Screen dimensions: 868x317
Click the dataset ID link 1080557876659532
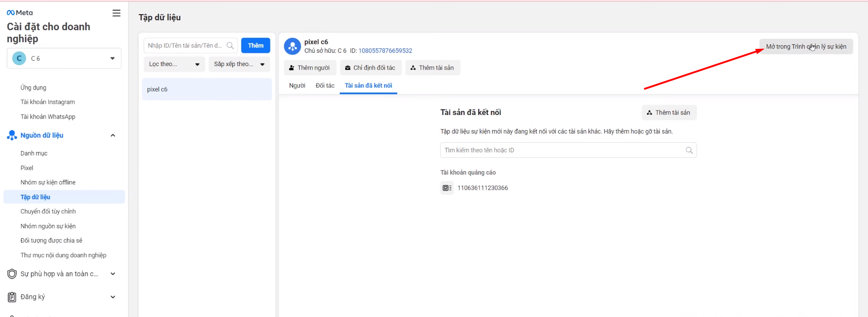[x=385, y=51]
